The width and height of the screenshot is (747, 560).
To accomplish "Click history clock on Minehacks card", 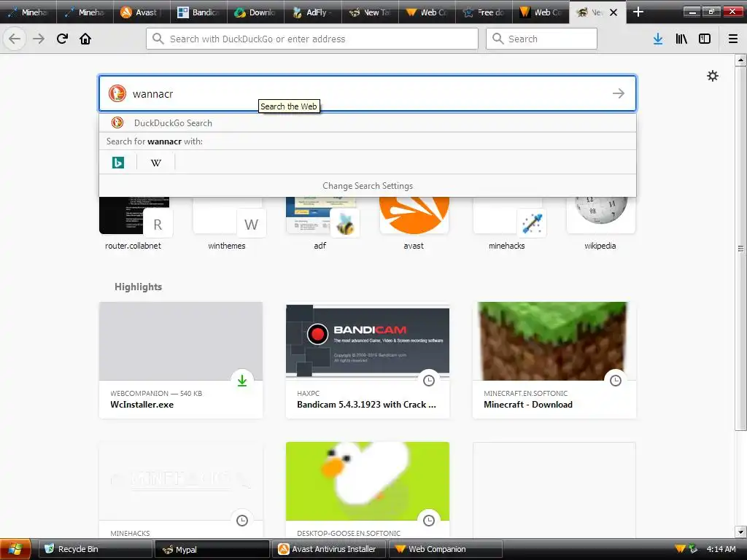I will click(x=242, y=521).
